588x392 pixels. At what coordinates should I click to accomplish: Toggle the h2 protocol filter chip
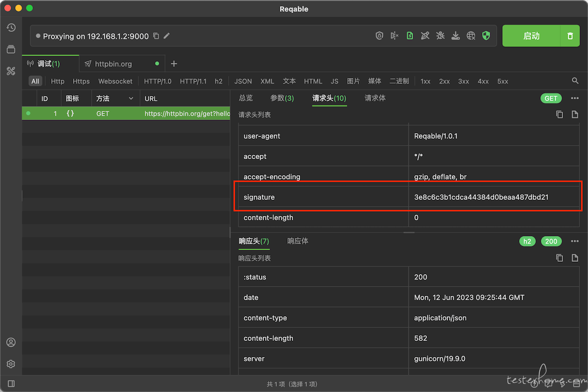click(218, 82)
